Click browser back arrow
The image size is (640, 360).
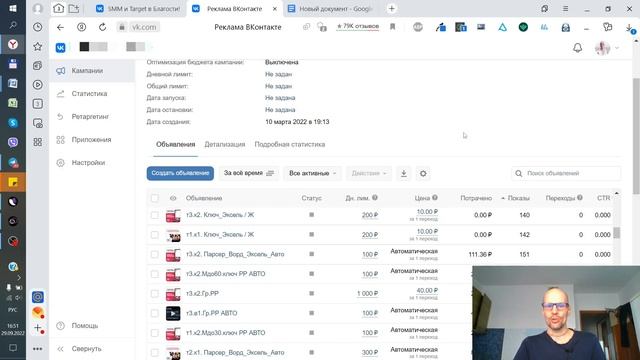60,27
